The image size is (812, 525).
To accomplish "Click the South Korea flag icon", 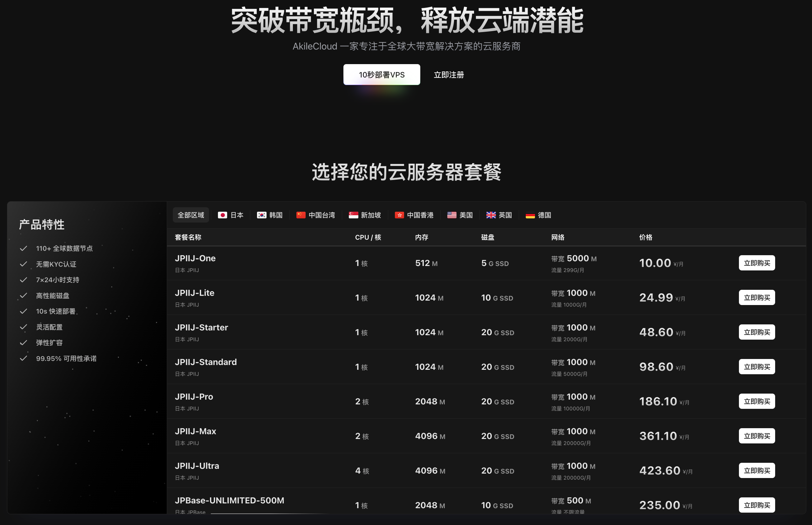I will (262, 215).
